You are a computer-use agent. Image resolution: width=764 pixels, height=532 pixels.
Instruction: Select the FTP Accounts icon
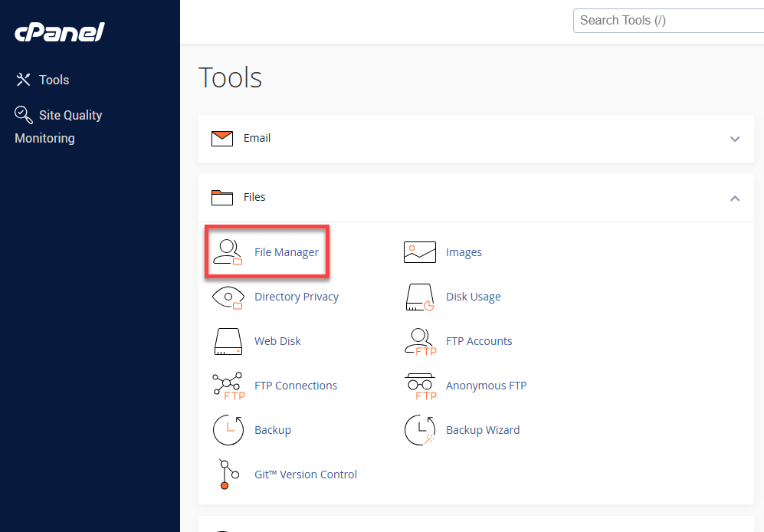pyautogui.click(x=419, y=341)
